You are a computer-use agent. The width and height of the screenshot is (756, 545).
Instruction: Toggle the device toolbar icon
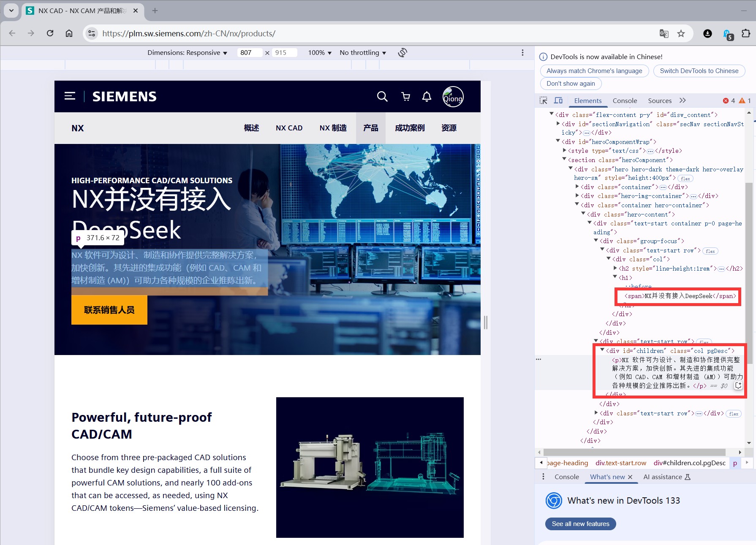pos(558,100)
